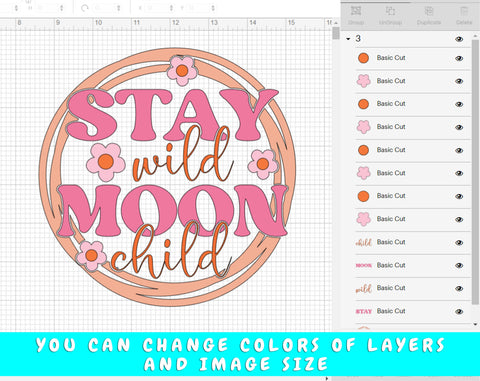Click the Basic Cut label beside wild thumbnail
The width and height of the screenshot is (480, 381).
[x=391, y=288]
